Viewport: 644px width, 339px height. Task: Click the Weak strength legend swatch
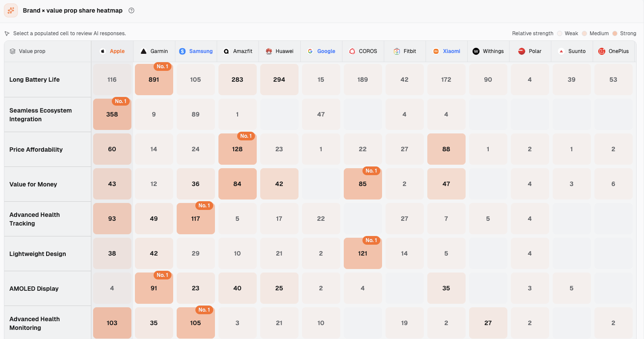[560, 33]
